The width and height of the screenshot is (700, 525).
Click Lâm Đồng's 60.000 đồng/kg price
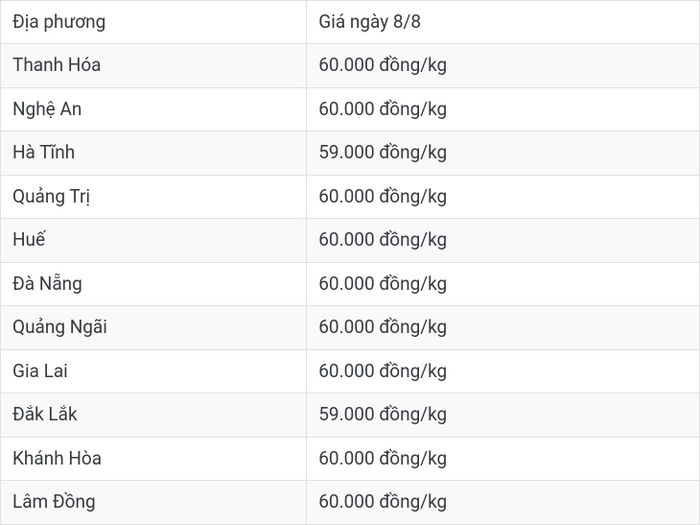(383, 502)
